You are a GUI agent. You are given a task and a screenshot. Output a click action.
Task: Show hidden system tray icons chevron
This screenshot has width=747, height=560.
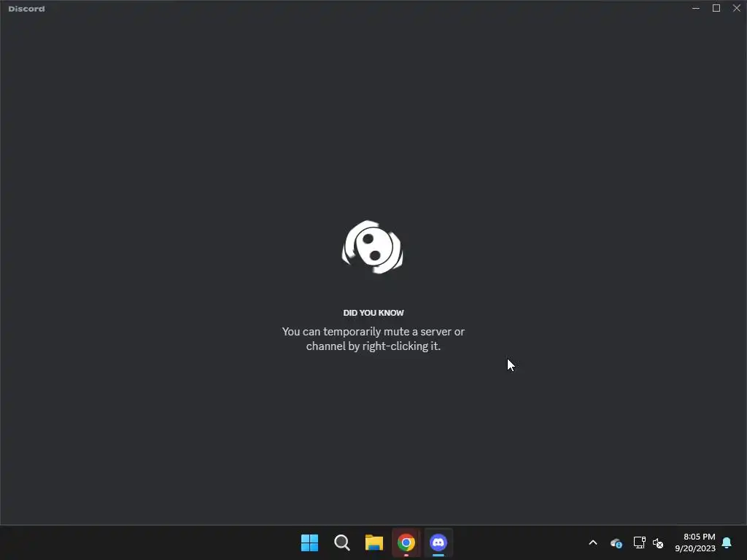click(x=593, y=542)
